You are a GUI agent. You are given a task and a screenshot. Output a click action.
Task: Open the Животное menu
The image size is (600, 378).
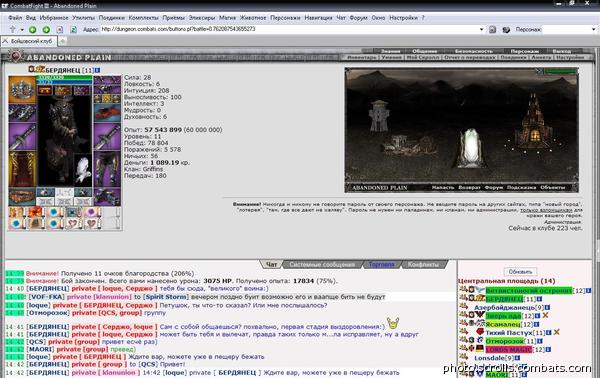pos(253,18)
